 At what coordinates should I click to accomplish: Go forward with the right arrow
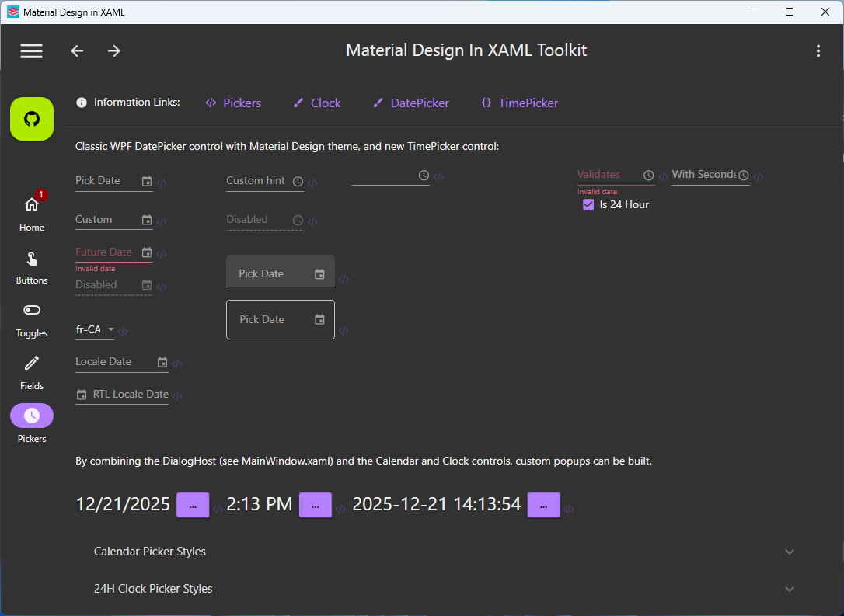point(113,50)
